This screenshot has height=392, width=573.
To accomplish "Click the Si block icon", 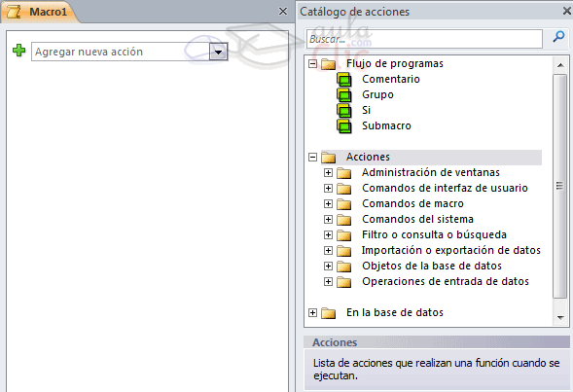I will pyautogui.click(x=343, y=111).
